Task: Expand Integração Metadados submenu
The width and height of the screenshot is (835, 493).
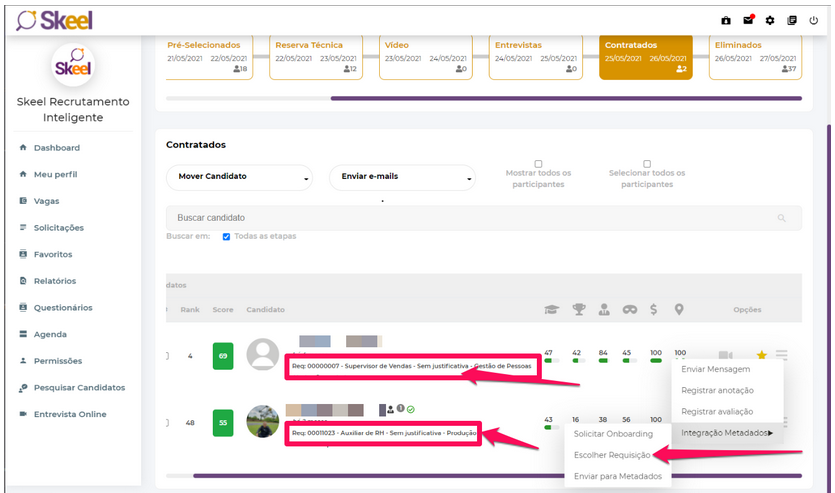Action: pyautogui.click(x=727, y=432)
